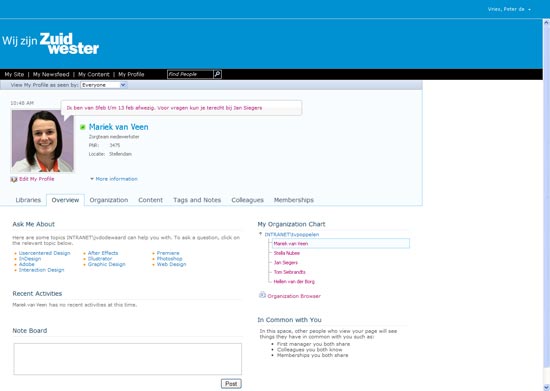Click the Find People search field
Screen dimensions: 550x391
pos(190,74)
